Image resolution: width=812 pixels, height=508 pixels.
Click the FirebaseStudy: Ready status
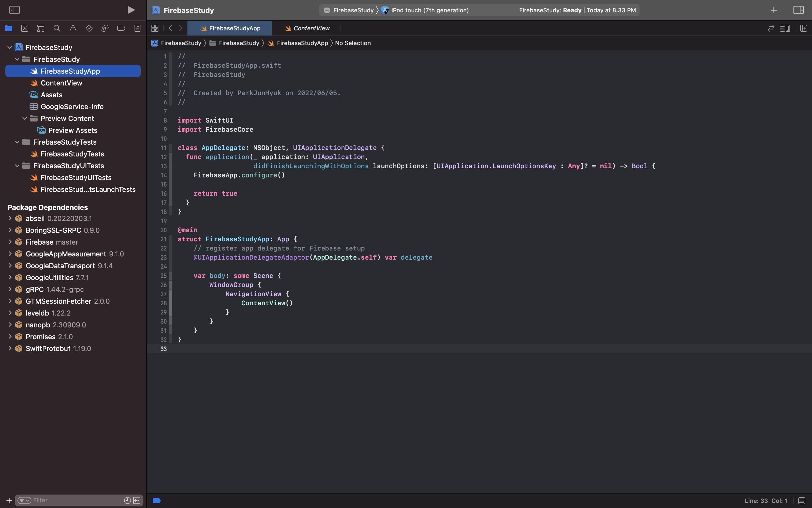(x=577, y=10)
